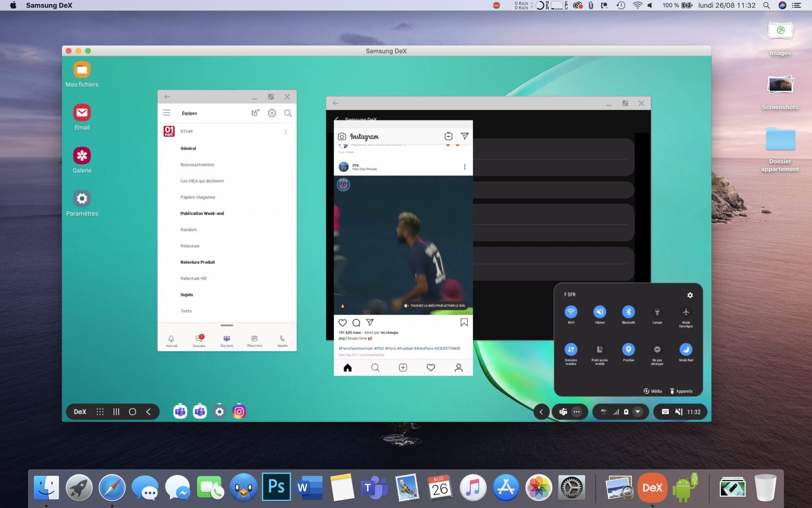
Task: Turn on the Lampe flashlight
Action: [x=657, y=312]
